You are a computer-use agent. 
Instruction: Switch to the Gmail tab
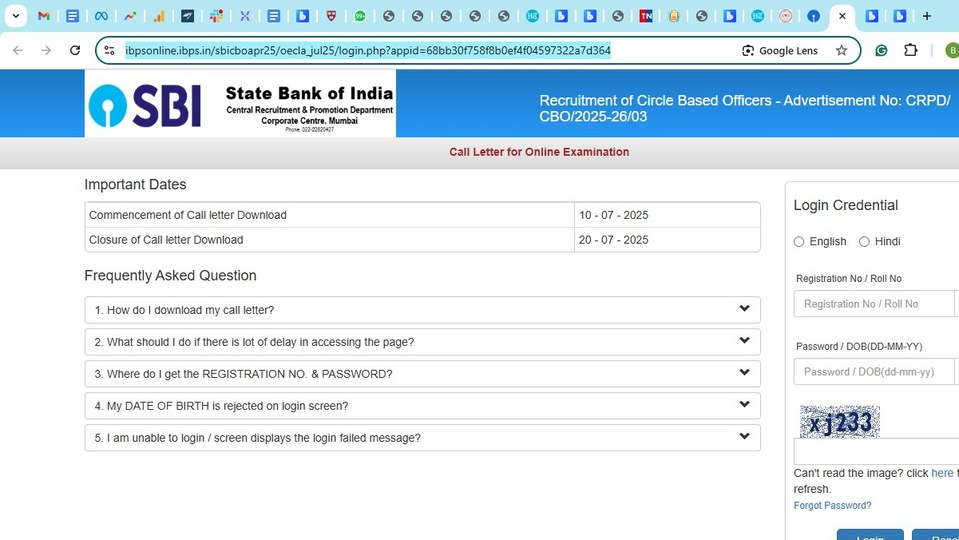tap(43, 17)
